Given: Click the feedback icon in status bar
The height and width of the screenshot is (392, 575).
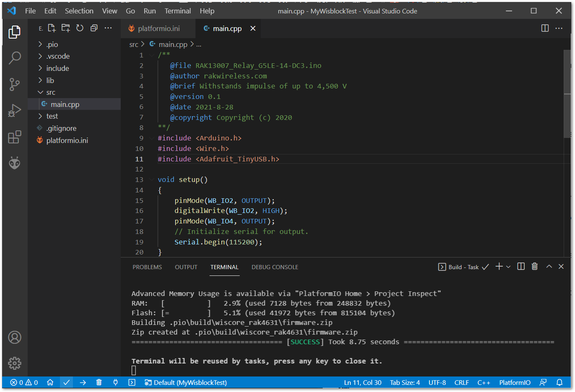Looking at the screenshot, I should pos(543,382).
